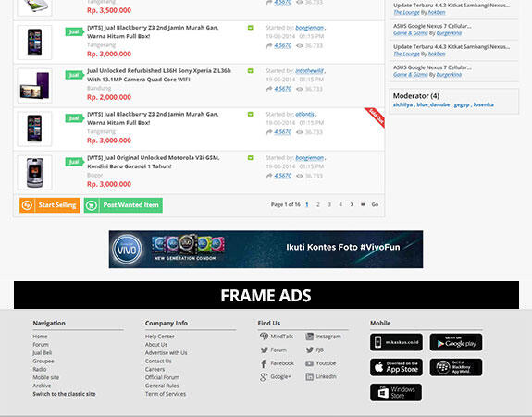The width and height of the screenshot is (532, 417).
Task: Click small green icon in boogieman Blackberry row
Action: (x=251, y=28)
